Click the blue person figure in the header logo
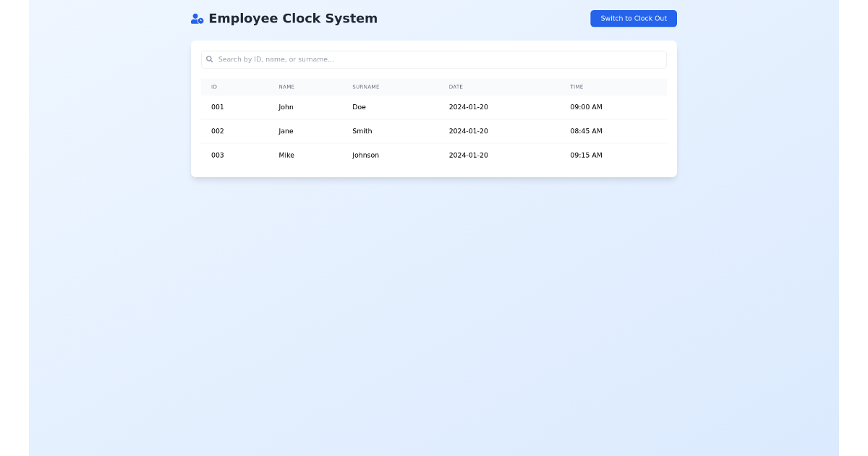Viewport: 868px width, 456px height. click(x=195, y=17)
